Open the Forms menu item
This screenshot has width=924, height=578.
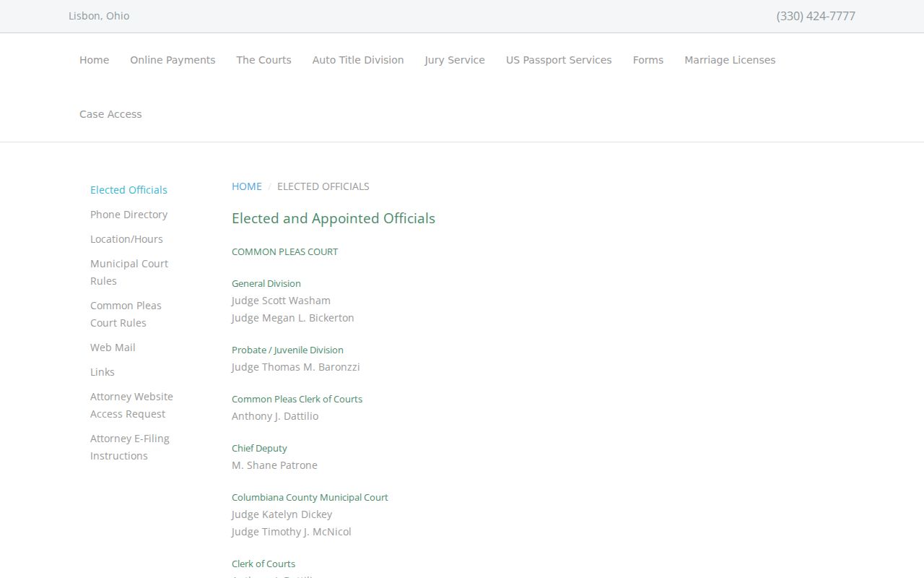648,60
